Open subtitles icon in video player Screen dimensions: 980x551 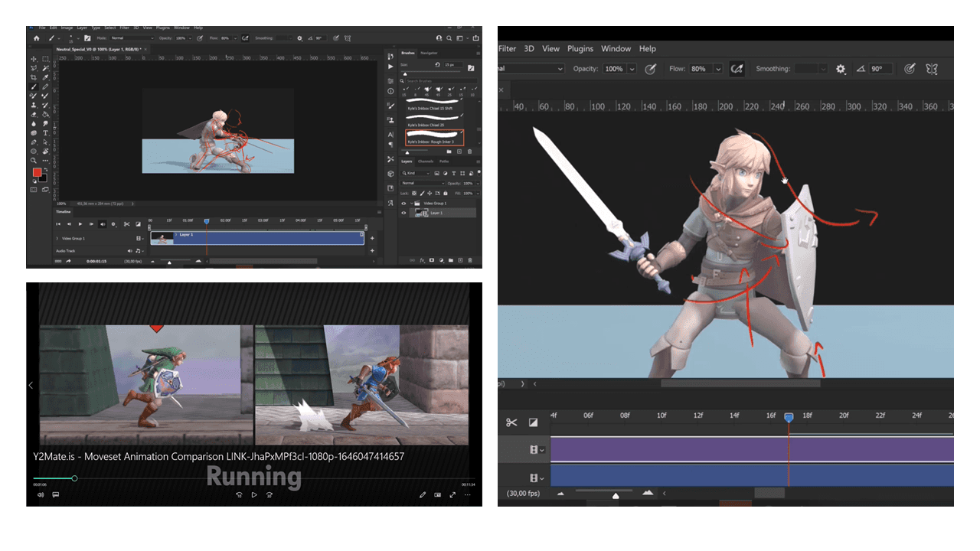[56, 494]
